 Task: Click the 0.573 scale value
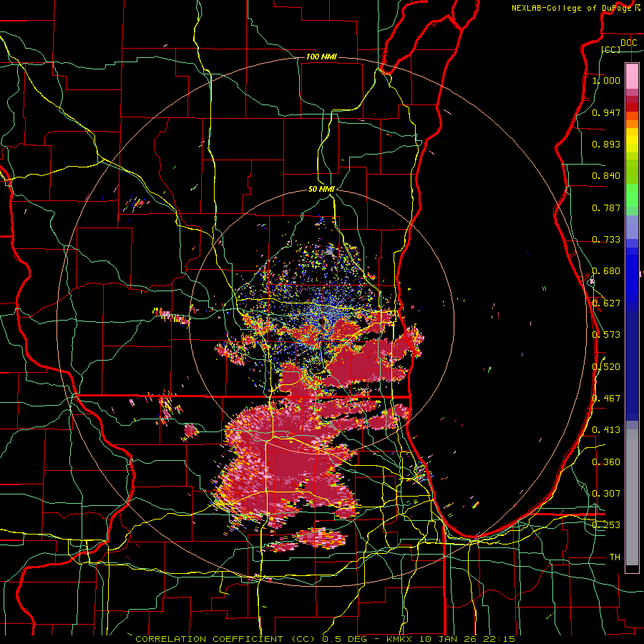[x=606, y=335]
